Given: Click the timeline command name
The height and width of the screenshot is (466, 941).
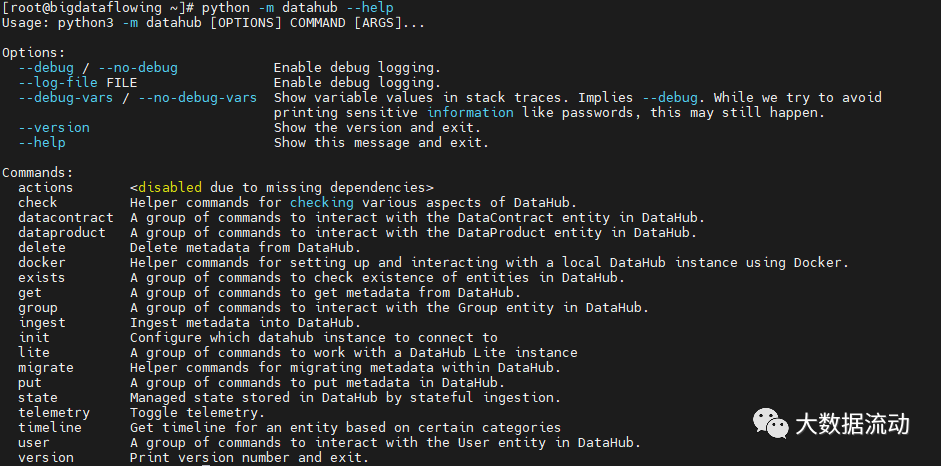Looking at the screenshot, I should point(49,428).
